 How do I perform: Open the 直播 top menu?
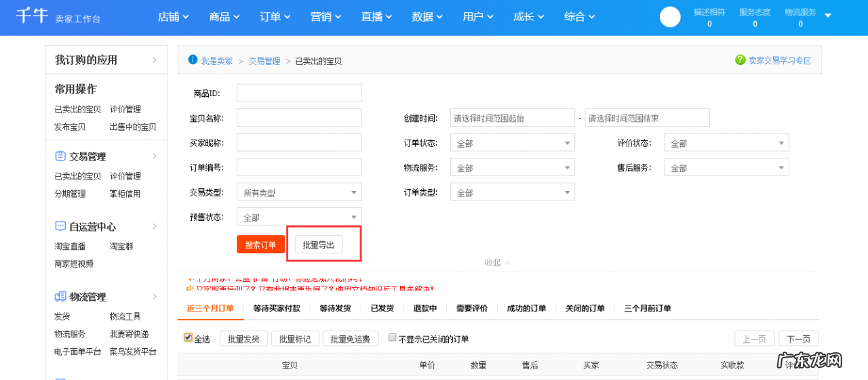(x=376, y=17)
